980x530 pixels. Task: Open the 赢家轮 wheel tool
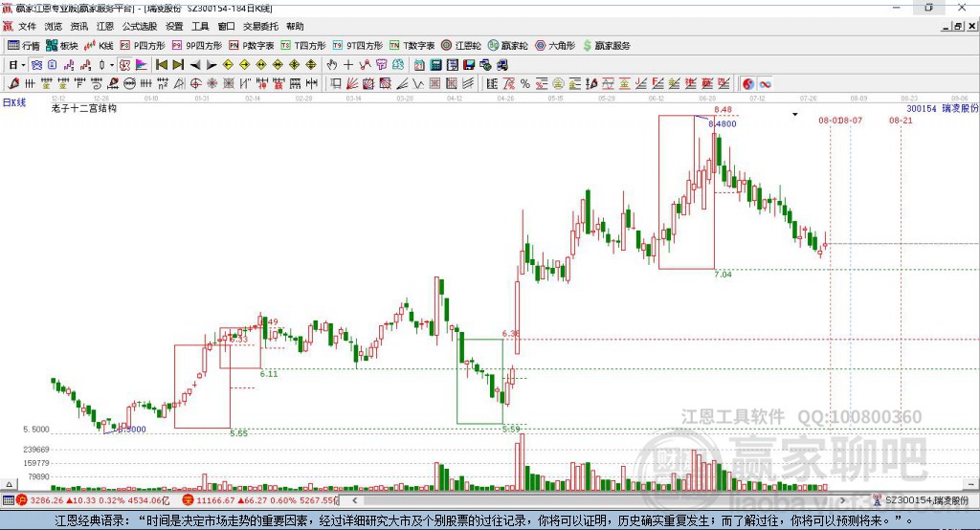click(x=507, y=46)
